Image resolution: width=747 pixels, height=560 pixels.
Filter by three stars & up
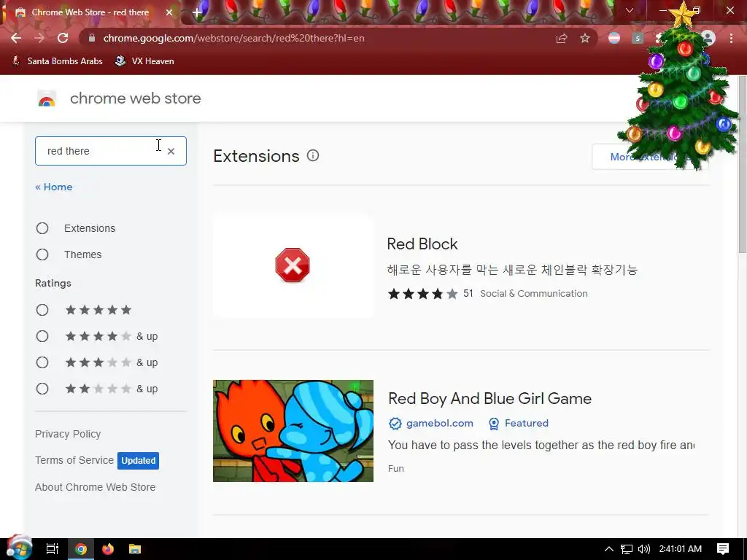pyautogui.click(x=42, y=362)
